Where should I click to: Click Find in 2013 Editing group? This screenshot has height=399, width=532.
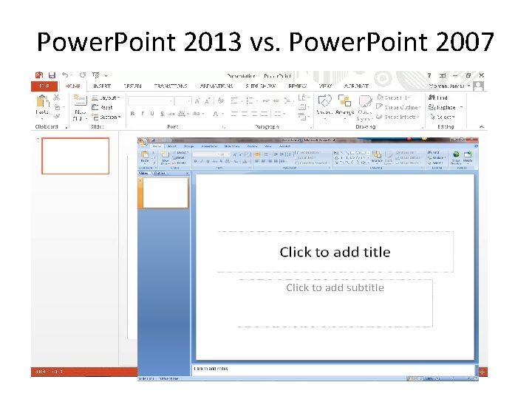pyautogui.click(x=438, y=98)
